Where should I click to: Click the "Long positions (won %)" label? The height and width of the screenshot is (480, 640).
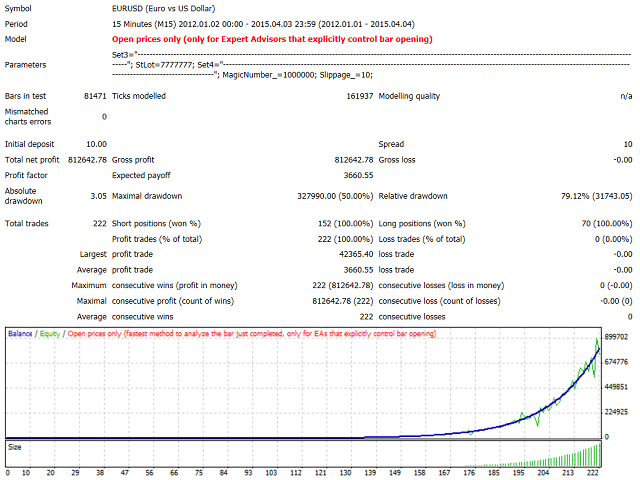point(422,224)
